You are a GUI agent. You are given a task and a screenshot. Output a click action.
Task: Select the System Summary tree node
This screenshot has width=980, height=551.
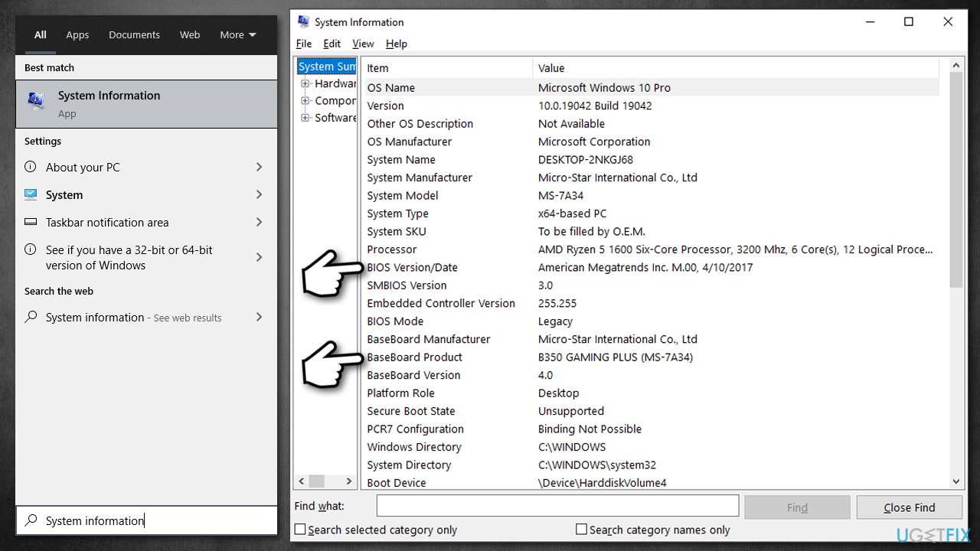pyautogui.click(x=327, y=66)
